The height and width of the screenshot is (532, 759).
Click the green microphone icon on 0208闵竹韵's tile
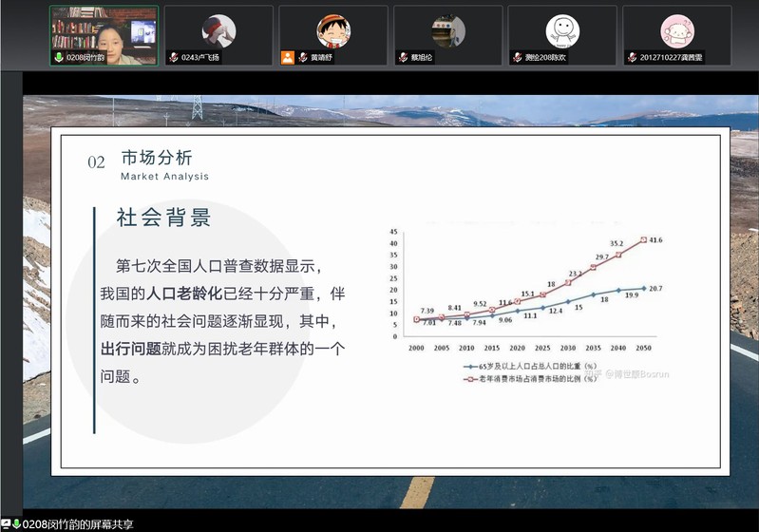click(x=58, y=57)
